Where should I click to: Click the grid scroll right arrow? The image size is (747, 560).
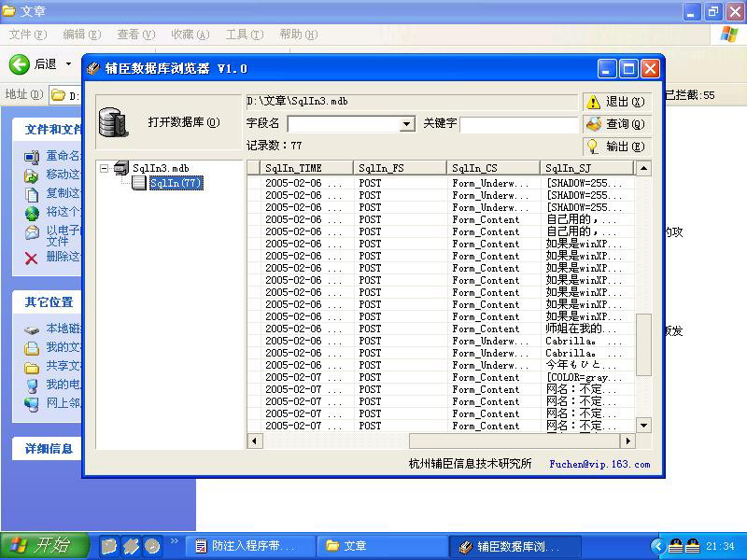627,441
